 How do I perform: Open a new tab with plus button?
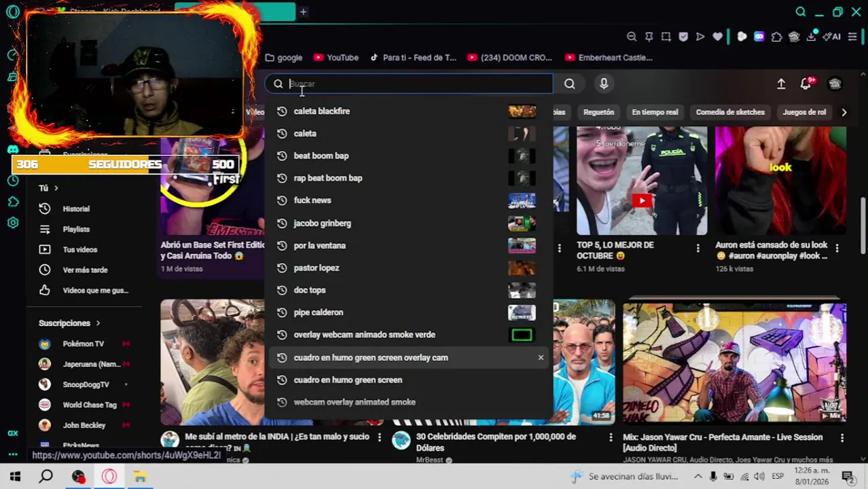[304, 12]
